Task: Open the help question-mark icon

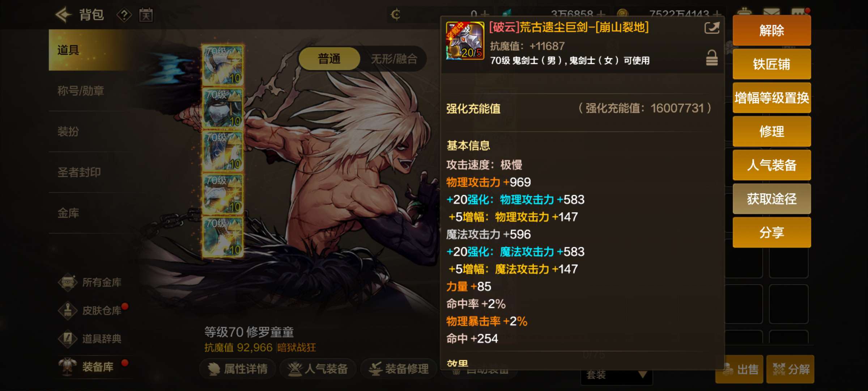Action: click(124, 15)
